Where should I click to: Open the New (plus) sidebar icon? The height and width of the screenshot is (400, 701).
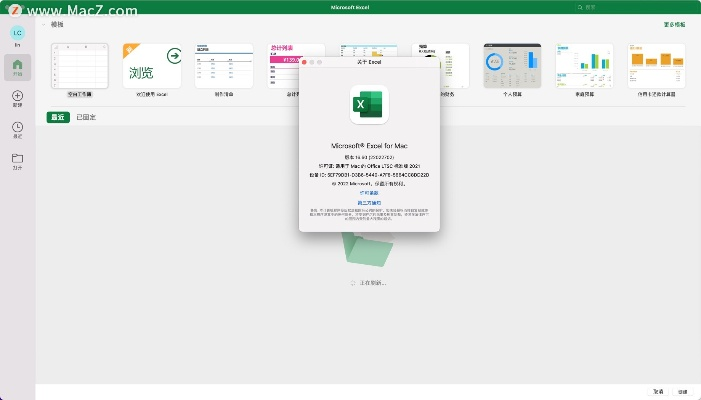(17, 96)
